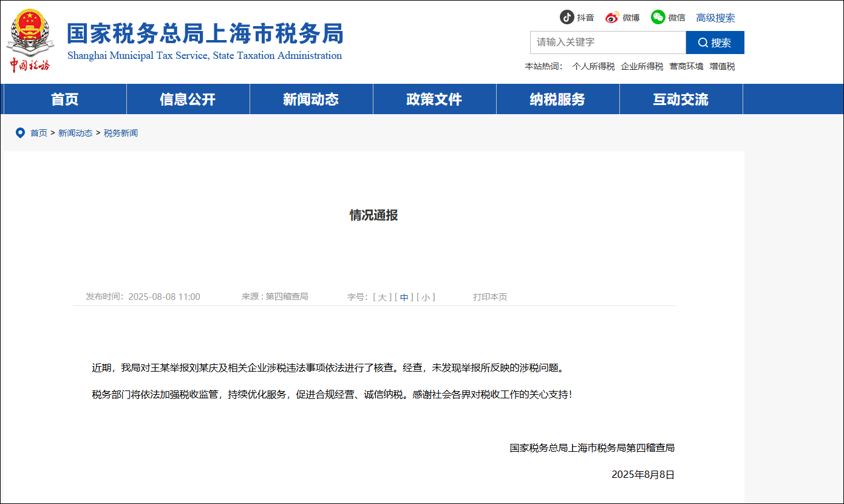Open the 互动交流 navigation item

tap(681, 100)
